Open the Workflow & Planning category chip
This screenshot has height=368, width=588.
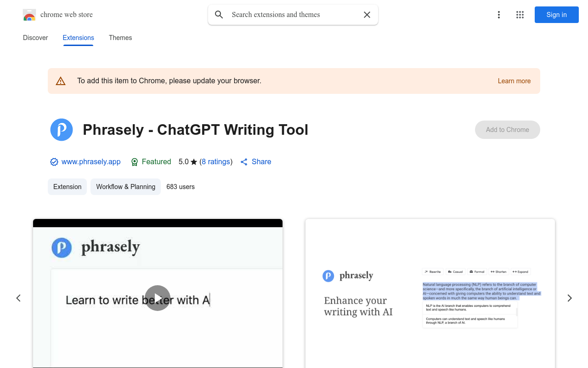point(126,187)
